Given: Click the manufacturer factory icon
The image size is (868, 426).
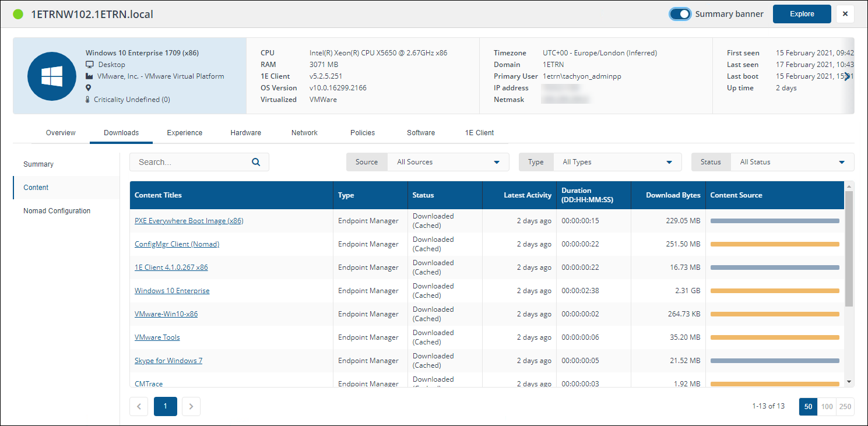Looking at the screenshot, I should [90, 76].
